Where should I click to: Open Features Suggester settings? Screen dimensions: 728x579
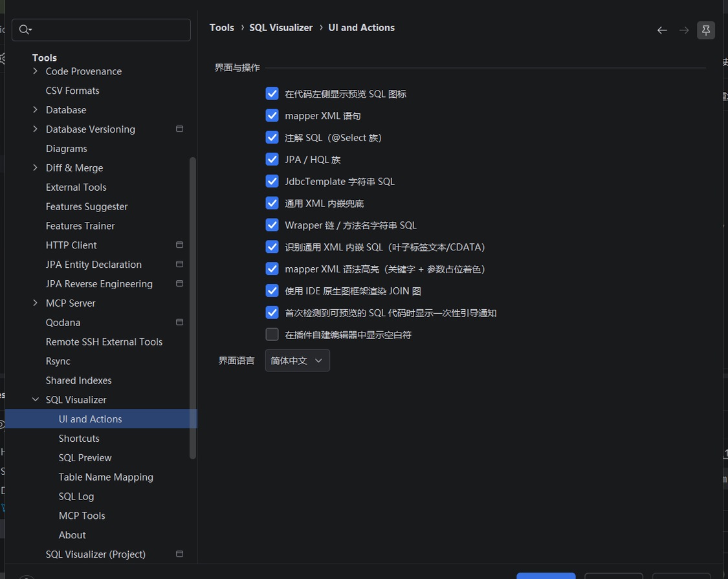(86, 206)
